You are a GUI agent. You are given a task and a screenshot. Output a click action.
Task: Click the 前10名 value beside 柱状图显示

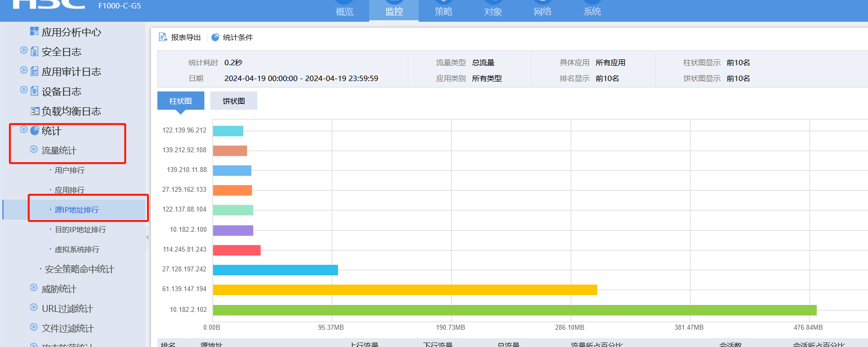pyautogui.click(x=738, y=62)
